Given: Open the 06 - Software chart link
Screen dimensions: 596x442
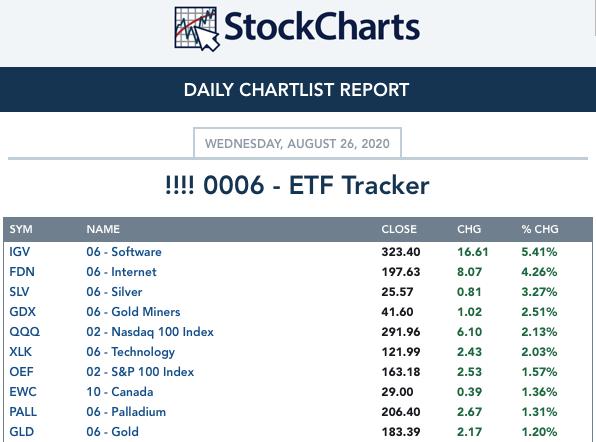Looking at the screenshot, I should pos(124,252).
